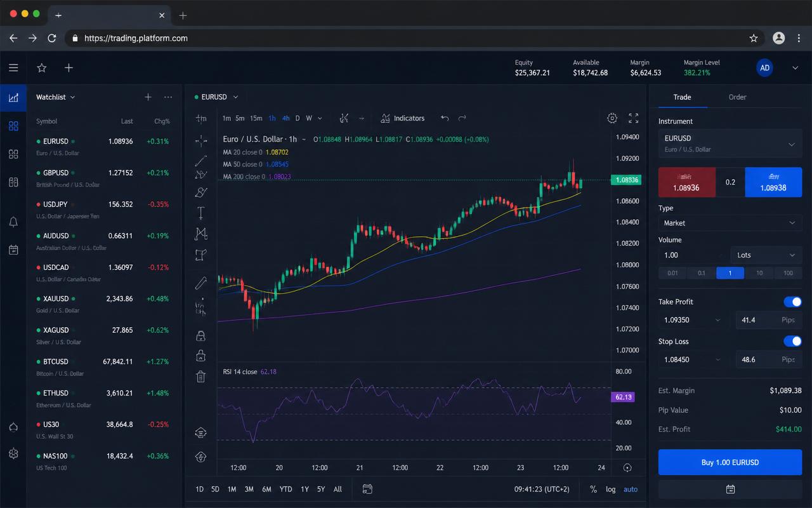
Task: Open date range calendar icon below chart
Action: pyautogui.click(x=367, y=489)
